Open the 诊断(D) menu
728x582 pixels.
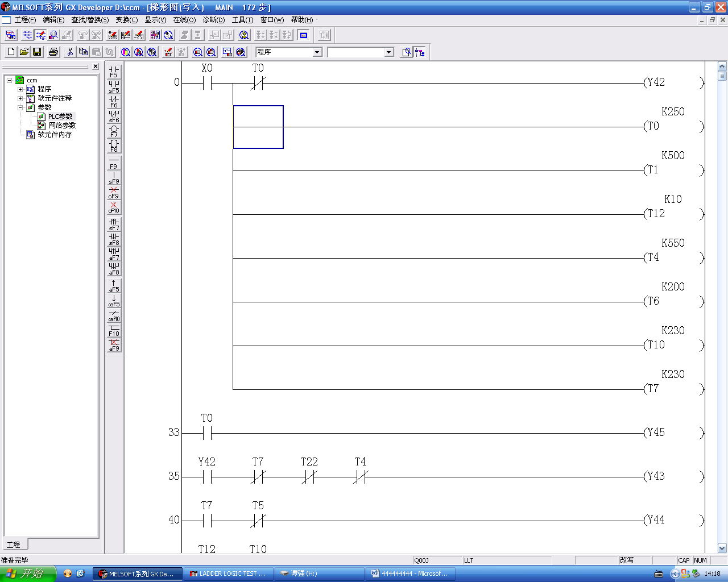pos(214,20)
